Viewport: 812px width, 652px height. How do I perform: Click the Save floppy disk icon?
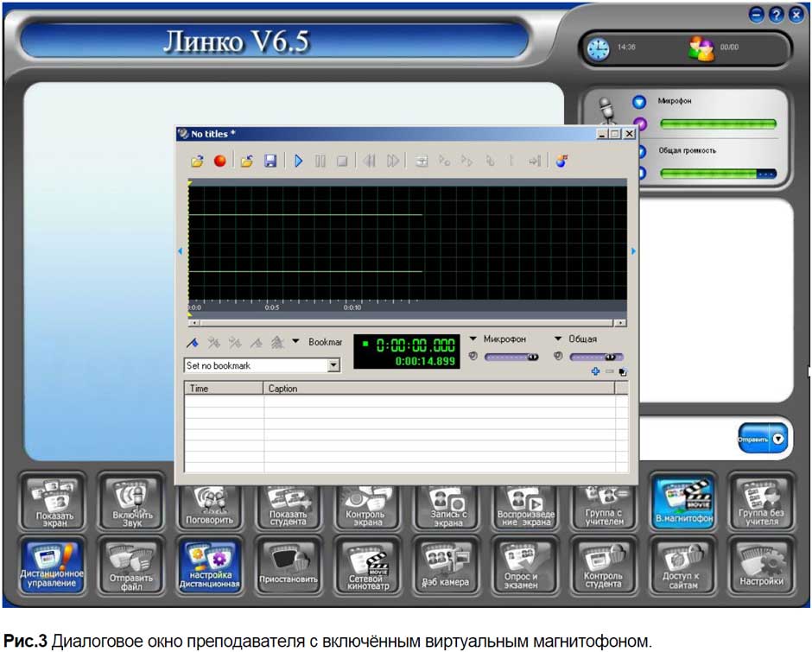point(270,161)
